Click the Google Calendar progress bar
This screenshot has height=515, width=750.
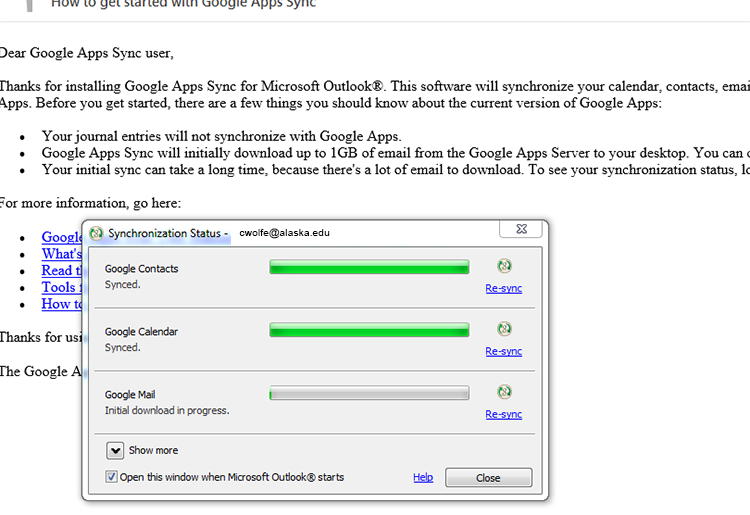[x=369, y=330]
